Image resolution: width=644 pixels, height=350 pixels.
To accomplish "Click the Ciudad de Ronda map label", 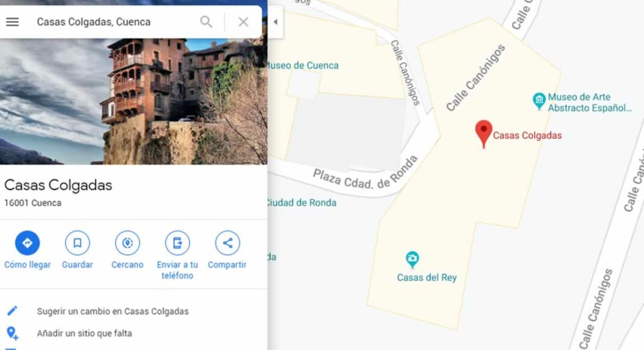I will click(302, 203).
